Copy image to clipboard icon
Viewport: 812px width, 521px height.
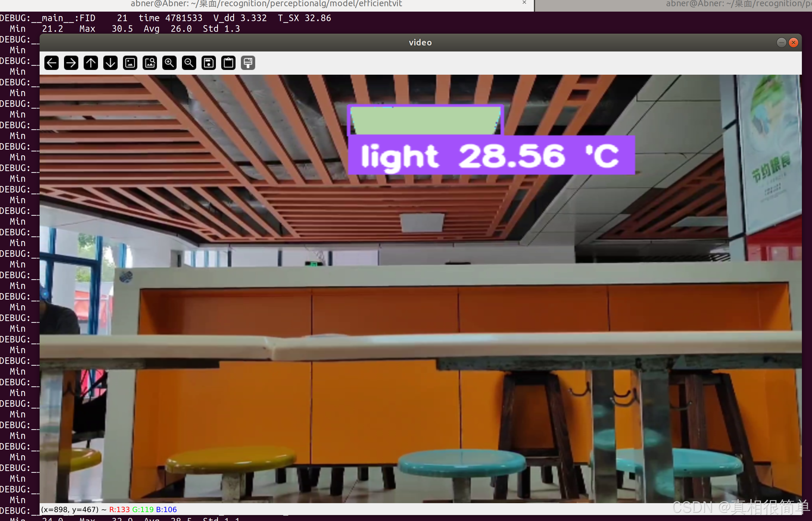point(228,63)
